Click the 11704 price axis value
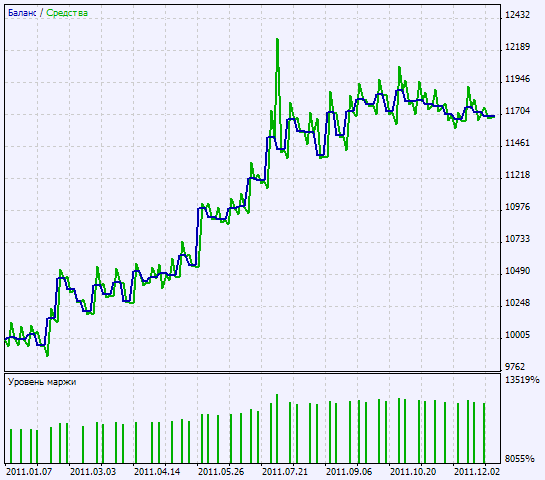The height and width of the screenshot is (480, 545). pyautogui.click(x=517, y=111)
